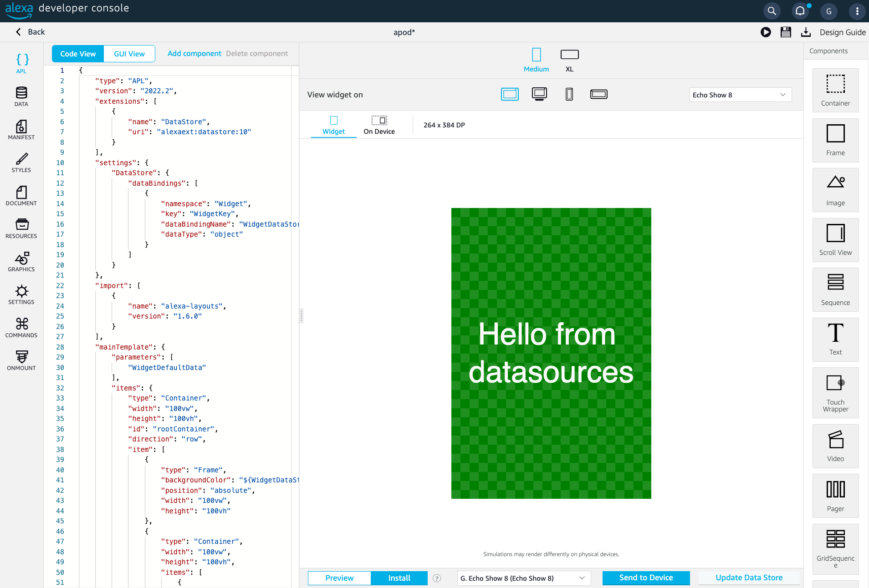The width and height of the screenshot is (869, 588).
Task: Click the Add component link
Action: [x=194, y=54]
